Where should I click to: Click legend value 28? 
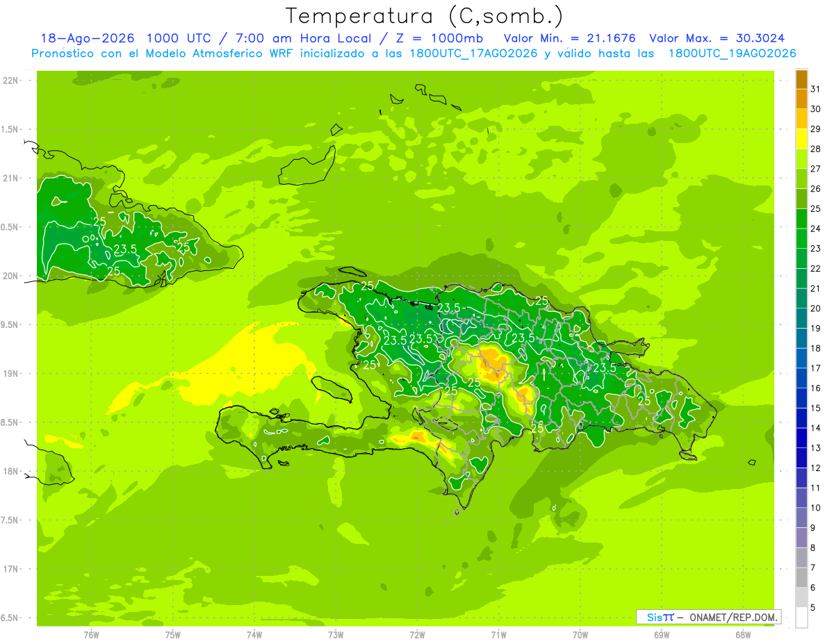(816, 149)
